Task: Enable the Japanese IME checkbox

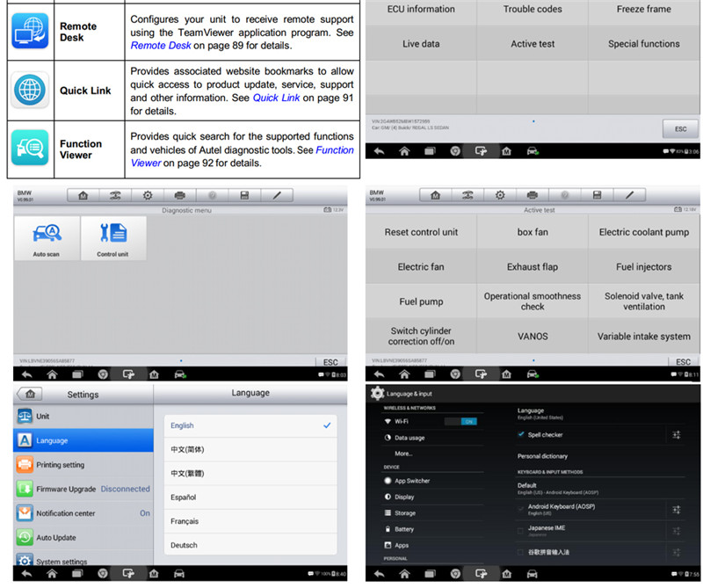Action: coord(522,531)
